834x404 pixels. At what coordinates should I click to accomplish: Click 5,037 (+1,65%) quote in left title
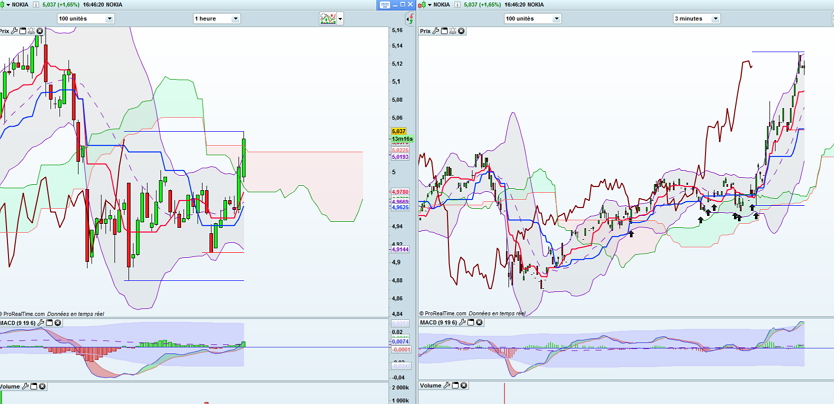61,5
